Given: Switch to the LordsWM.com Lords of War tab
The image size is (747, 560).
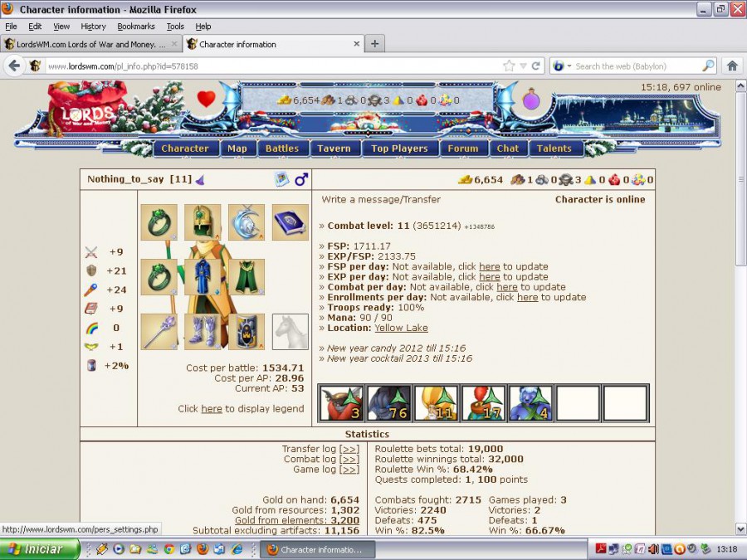Looking at the screenshot, I should click(91, 44).
